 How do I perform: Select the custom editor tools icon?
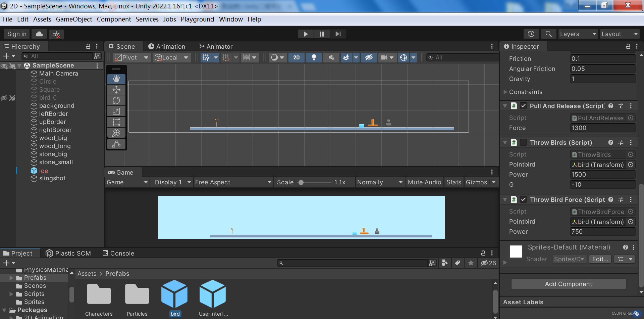116,144
